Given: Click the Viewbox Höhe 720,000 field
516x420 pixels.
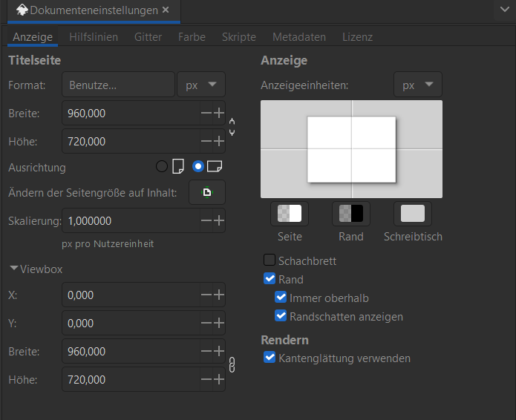Looking at the screenshot, I should [x=131, y=379].
